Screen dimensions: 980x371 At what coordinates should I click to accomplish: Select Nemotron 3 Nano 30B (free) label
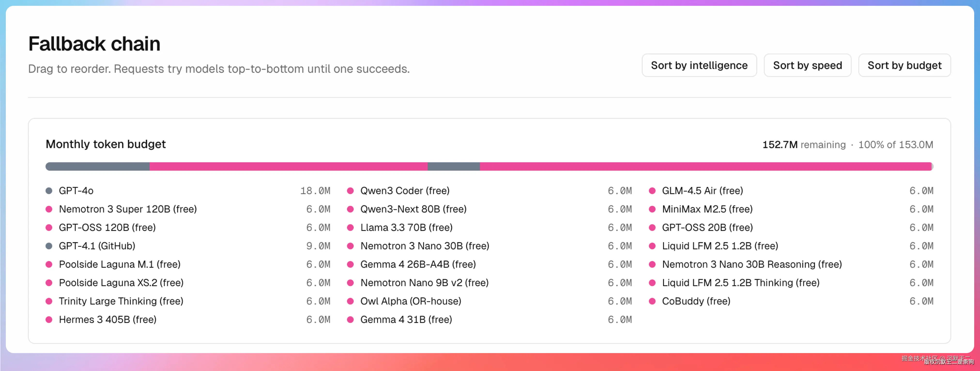point(425,246)
